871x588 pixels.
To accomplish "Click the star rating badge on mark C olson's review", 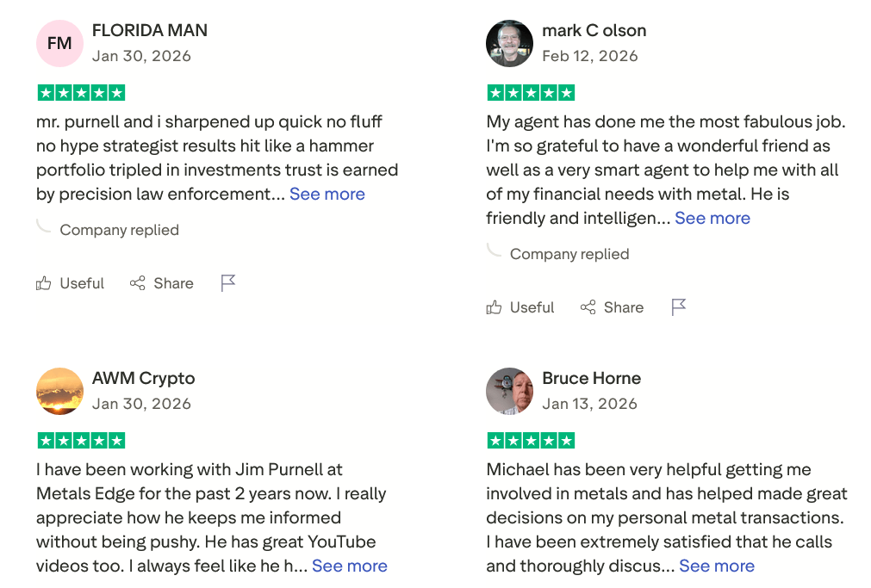I will click(x=531, y=91).
